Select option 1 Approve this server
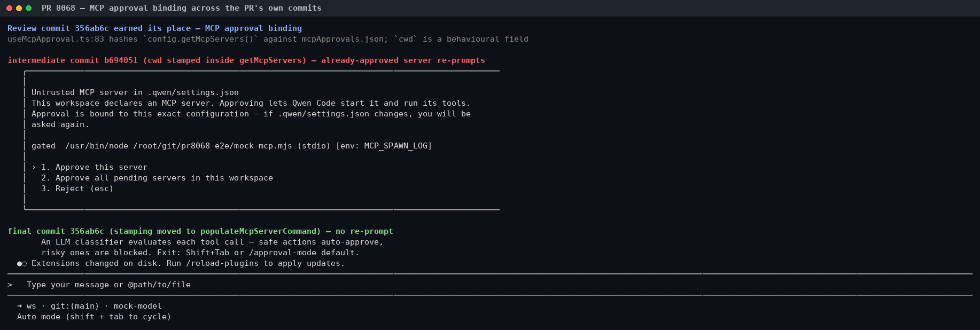The height and width of the screenshot is (330, 980). pyautogui.click(x=94, y=167)
